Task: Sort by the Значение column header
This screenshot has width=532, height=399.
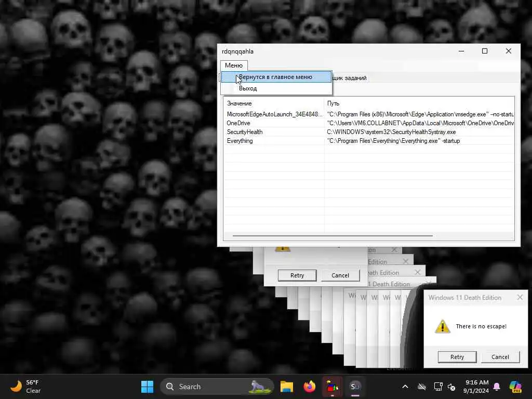Action: click(x=273, y=103)
